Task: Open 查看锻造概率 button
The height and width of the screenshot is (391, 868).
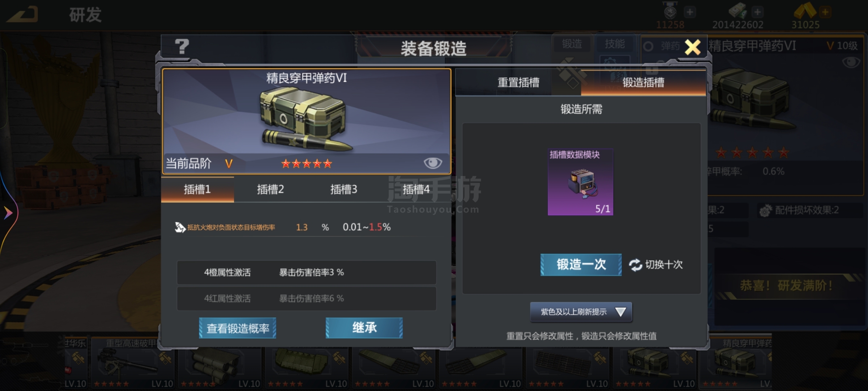Action: (238, 328)
